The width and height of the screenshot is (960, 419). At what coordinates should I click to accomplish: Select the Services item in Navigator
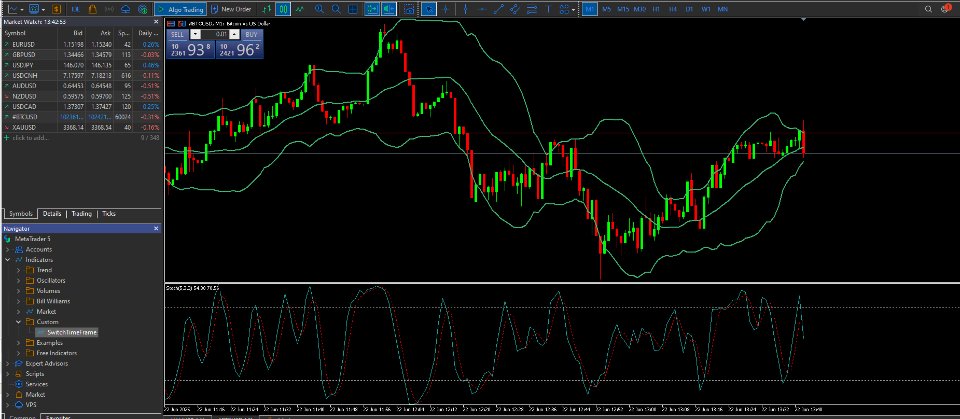(37, 384)
